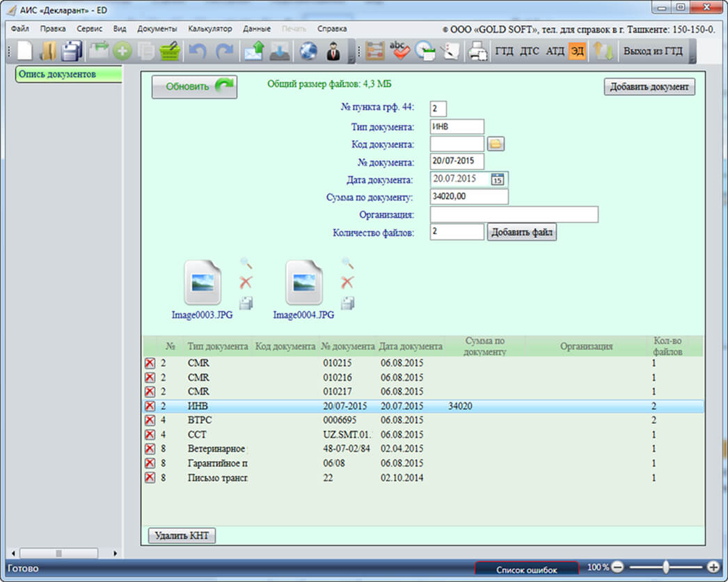Increase zoom with the plus button
The width and height of the screenshot is (728, 582).
click(x=713, y=567)
